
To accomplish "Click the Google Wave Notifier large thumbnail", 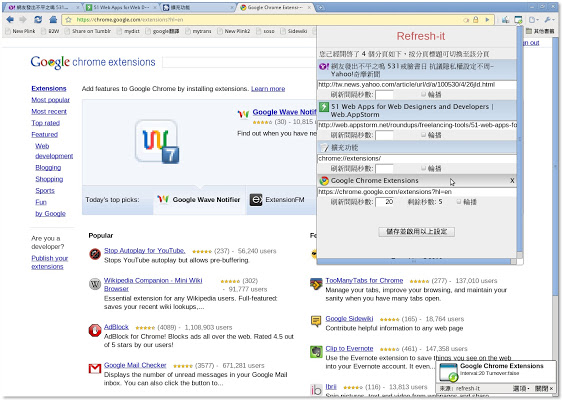I will point(157,141).
